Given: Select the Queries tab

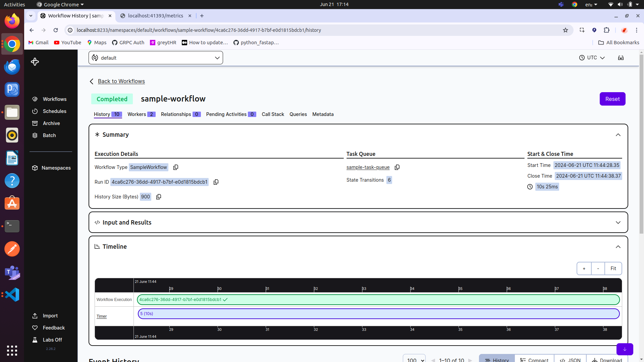Looking at the screenshot, I should tap(298, 114).
